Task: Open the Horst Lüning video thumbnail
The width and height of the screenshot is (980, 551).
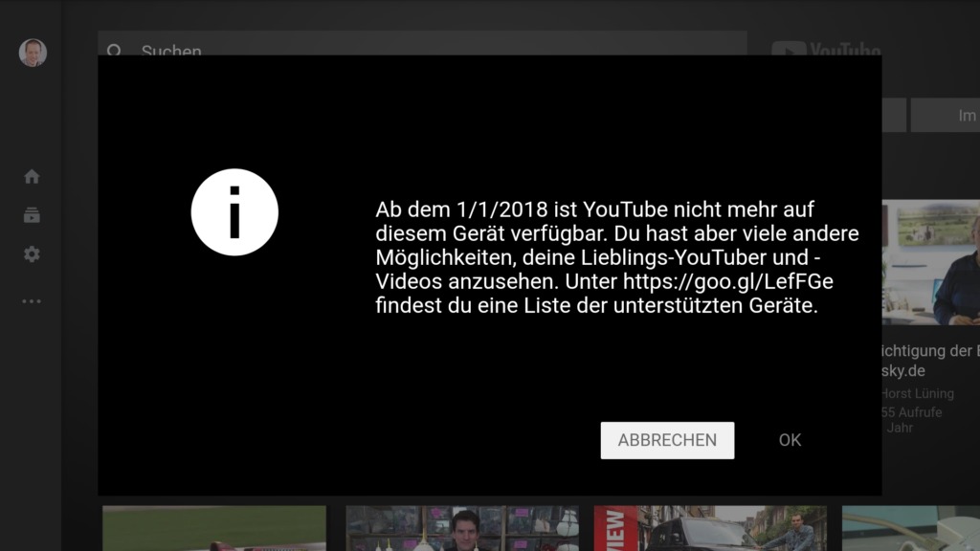Action: [x=931, y=262]
